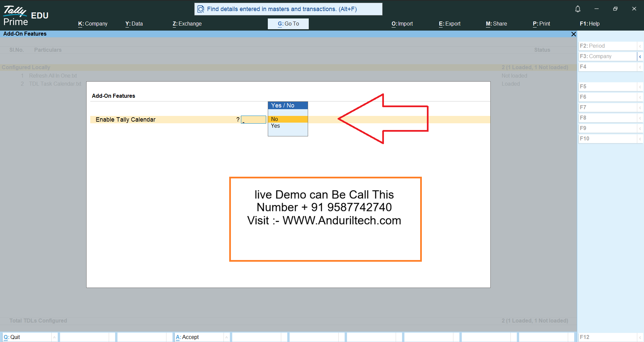Restore down the Tally Prime window
Screen dimensions: 644x342
coord(615,9)
